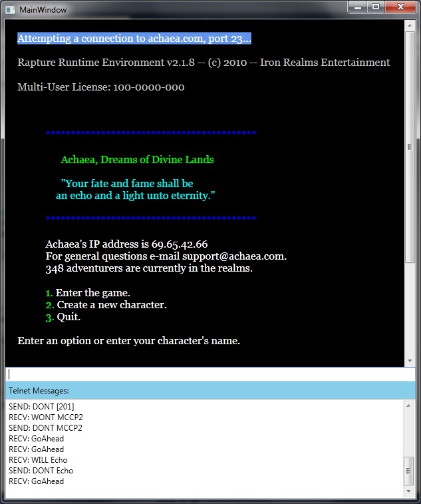Click the MainWindow title bar text
The width and height of the screenshot is (421, 504).
(x=43, y=9)
